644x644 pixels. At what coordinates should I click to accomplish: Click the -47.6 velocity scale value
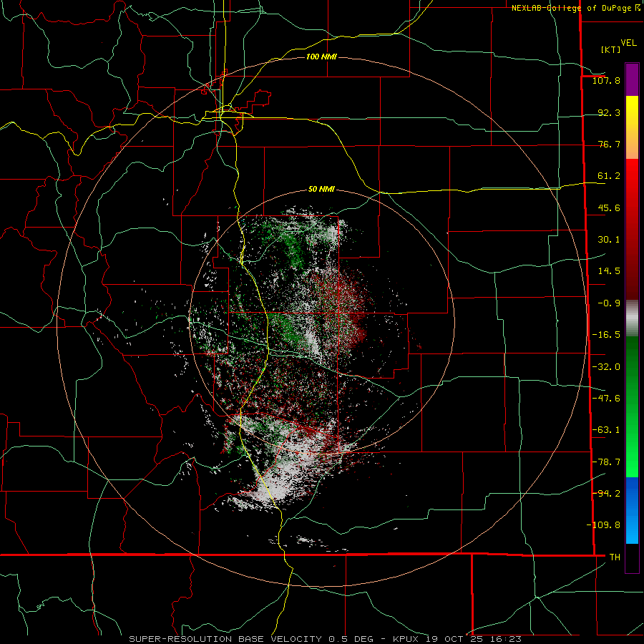[x=606, y=399]
